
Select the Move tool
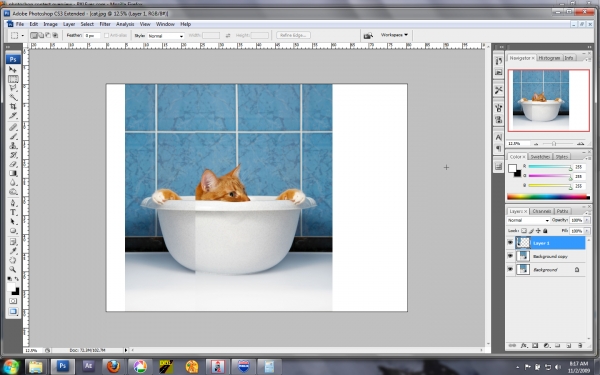[x=13, y=70]
